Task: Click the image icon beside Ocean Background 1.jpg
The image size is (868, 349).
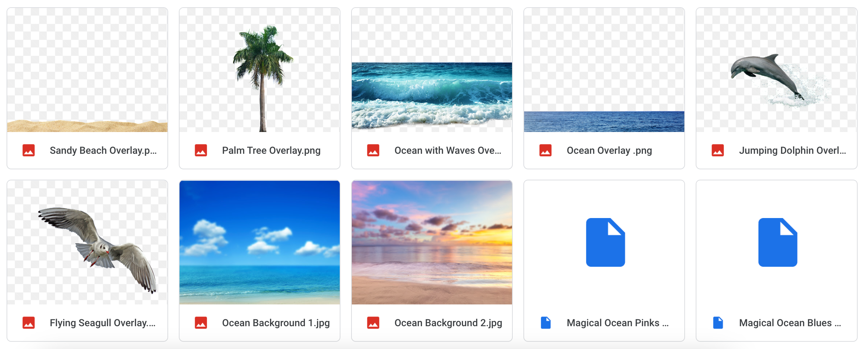Action: (x=201, y=323)
